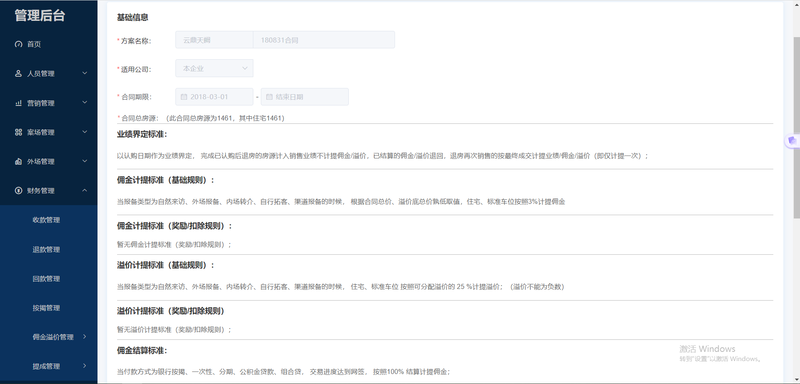
Task: Select 提成管理 submenu item
Action: [x=46, y=366]
